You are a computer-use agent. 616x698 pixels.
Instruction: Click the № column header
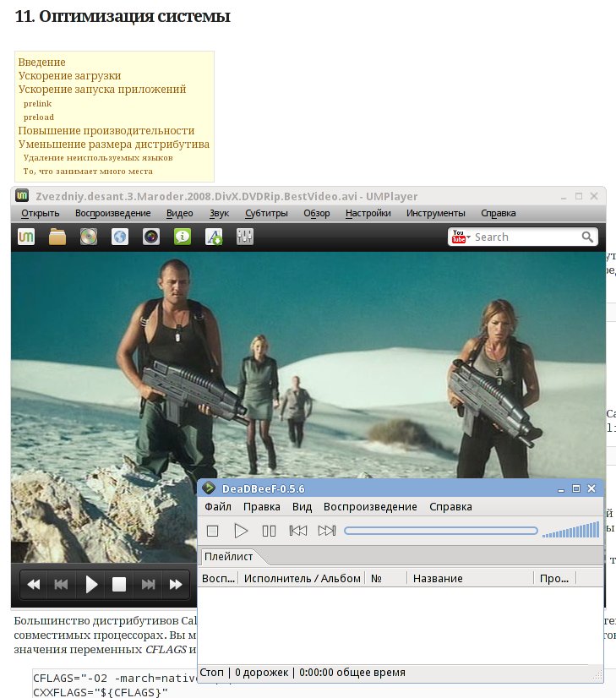pyautogui.click(x=385, y=578)
